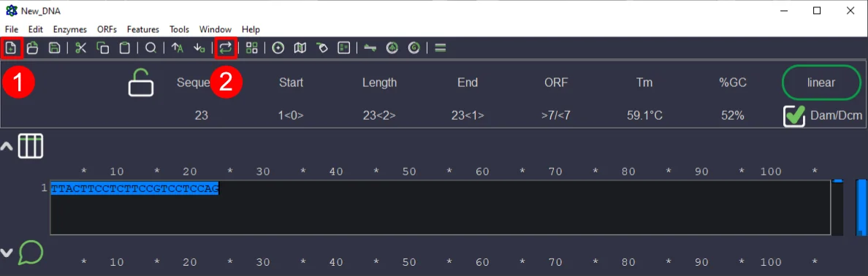Image resolution: width=868 pixels, height=276 pixels.
Task: Click the features tag icon
Action: pyautogui.click(x=321, y=48)
